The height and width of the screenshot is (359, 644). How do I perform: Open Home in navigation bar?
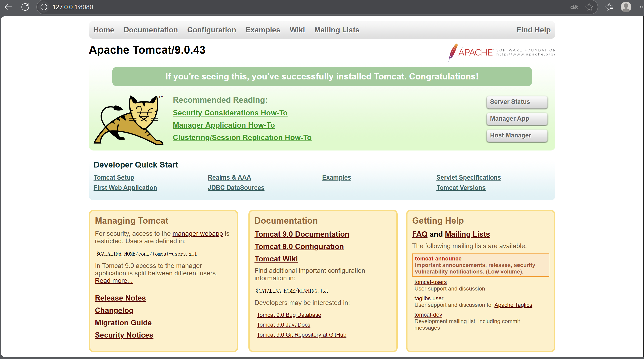(x=104, y=30)
